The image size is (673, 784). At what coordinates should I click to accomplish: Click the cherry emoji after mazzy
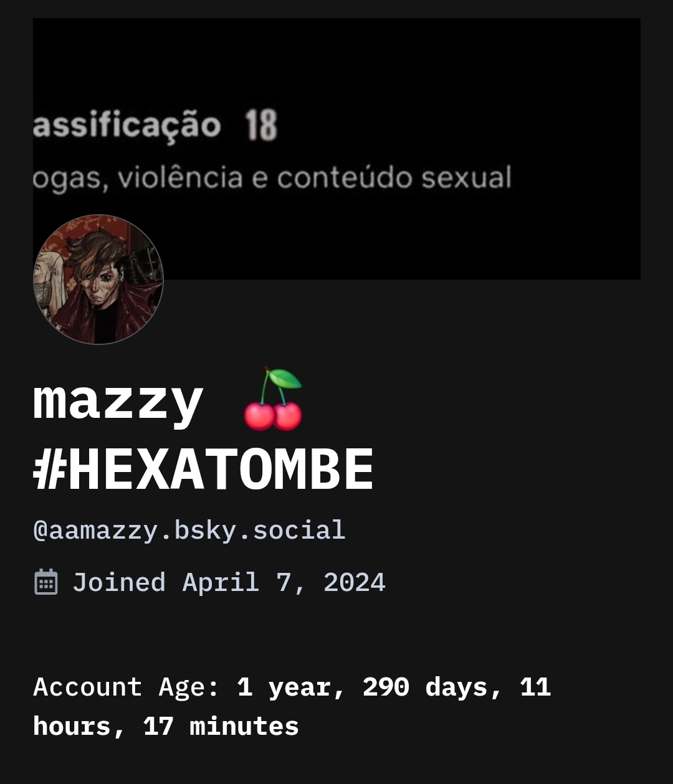pyautogui.click(x=273, y=400)
